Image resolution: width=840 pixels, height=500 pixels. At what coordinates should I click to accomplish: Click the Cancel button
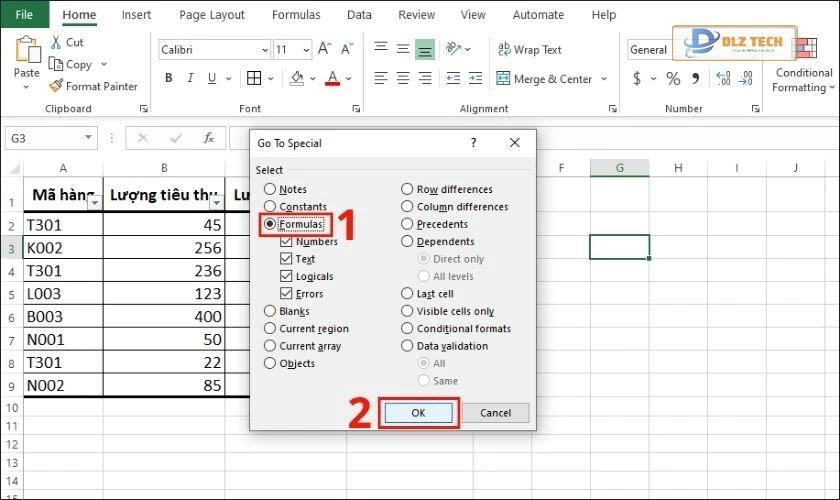point(496,413)
